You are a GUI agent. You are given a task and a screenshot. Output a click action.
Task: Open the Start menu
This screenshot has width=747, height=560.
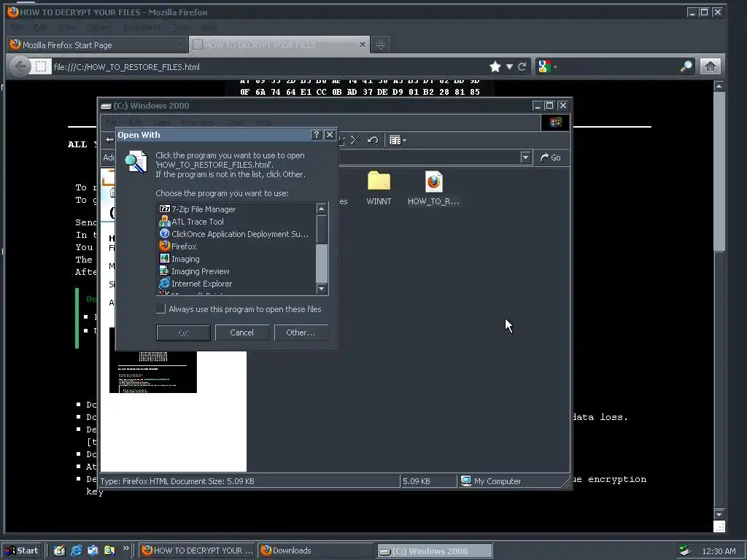[x=21, y=551]
